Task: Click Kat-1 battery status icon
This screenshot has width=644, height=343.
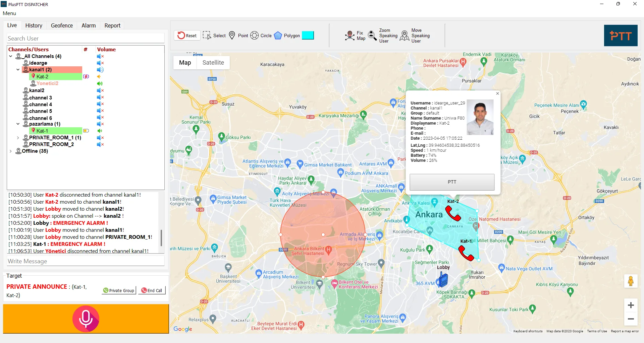Action: [x=86, y=131]
